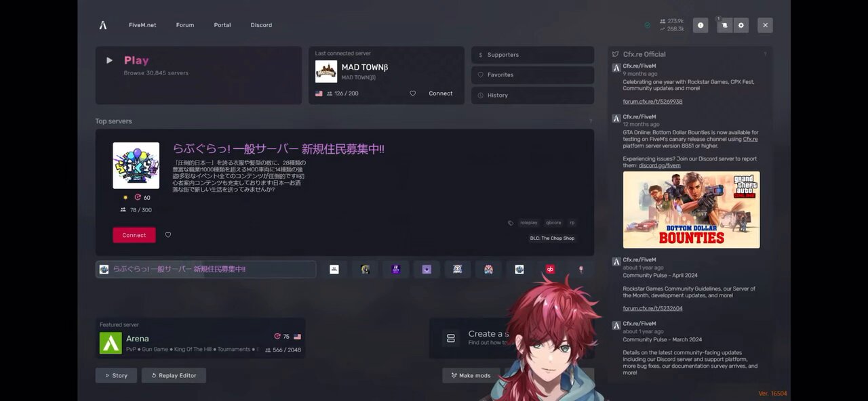This screenshot has width=868, height=401.
Task: Open the Forum menu item
Action: (185, 25)
